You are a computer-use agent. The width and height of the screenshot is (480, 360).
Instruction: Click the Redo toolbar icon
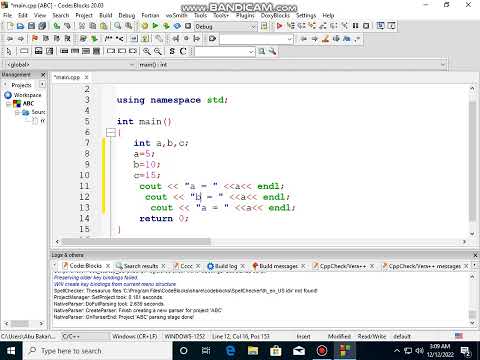[68, 26]
